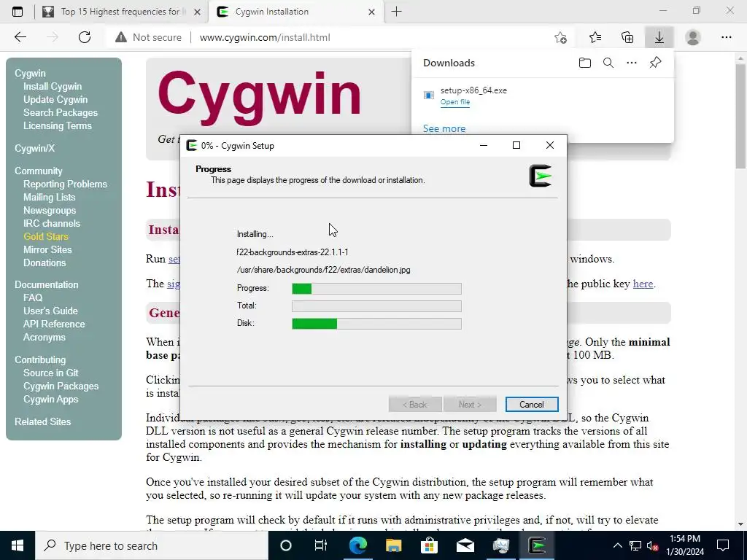Refresh the Cygwin install page
The width and height of the screenshot is (747, 560).
click(85, 37)
